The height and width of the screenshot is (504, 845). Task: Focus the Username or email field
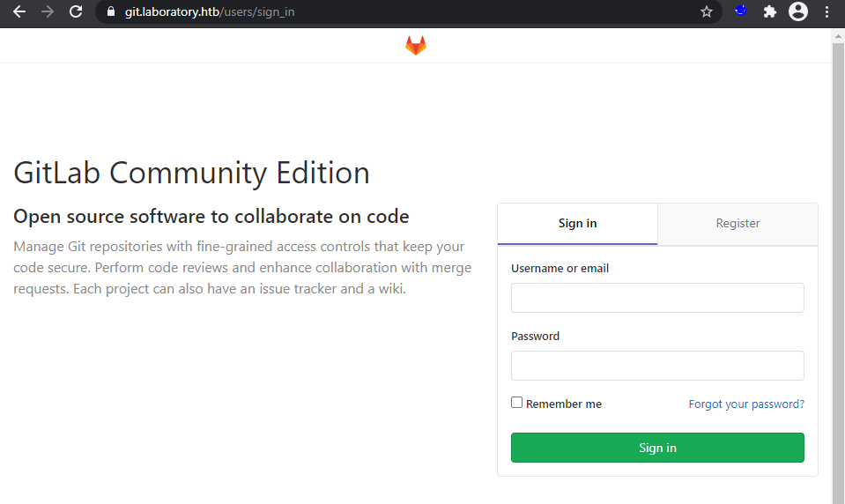[657, 298]
